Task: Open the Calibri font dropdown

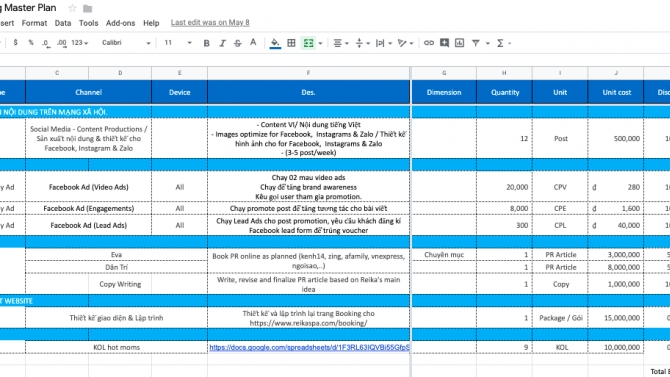Action: [x=126, y=43]
